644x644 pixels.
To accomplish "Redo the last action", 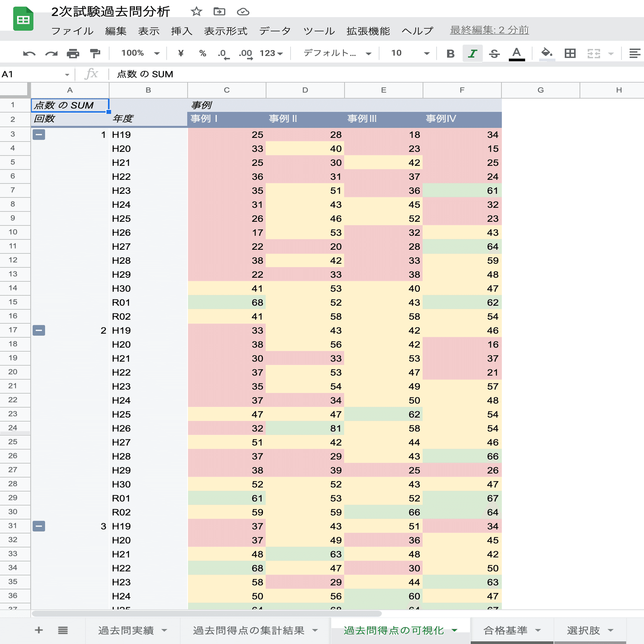I will [x=51, y=53].
